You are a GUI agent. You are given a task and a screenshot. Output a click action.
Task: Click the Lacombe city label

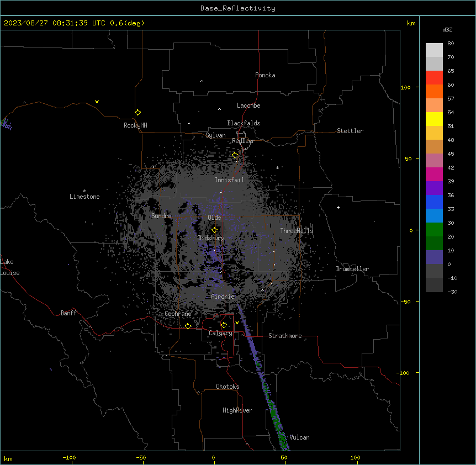click(248, 105)
